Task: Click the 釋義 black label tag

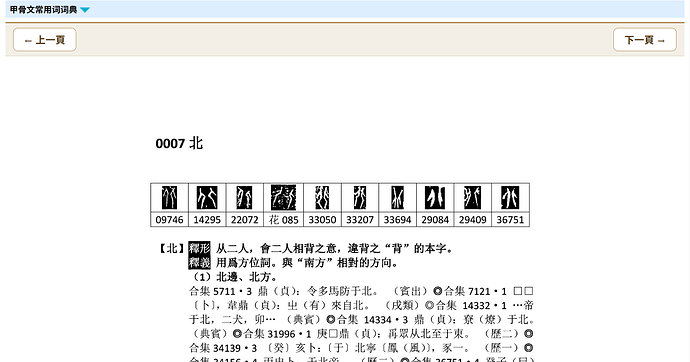Action: coord(199,263)
